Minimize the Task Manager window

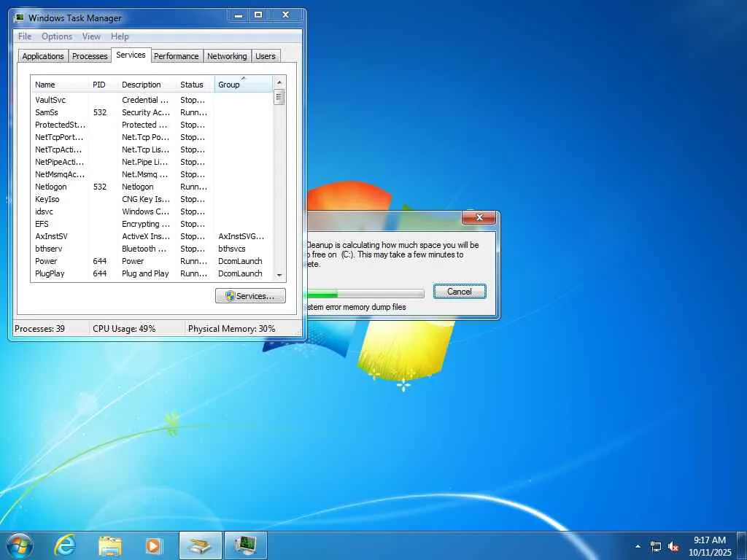(239, 15)
